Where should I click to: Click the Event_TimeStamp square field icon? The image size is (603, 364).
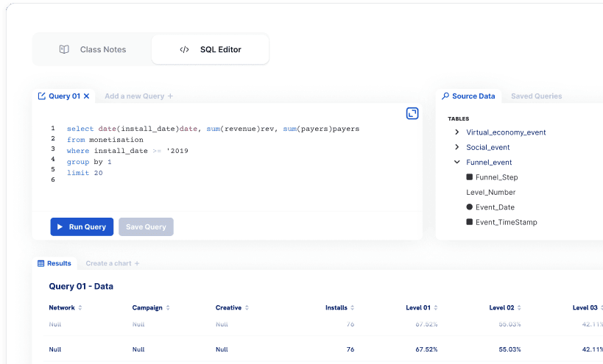[x=469, y=222]
